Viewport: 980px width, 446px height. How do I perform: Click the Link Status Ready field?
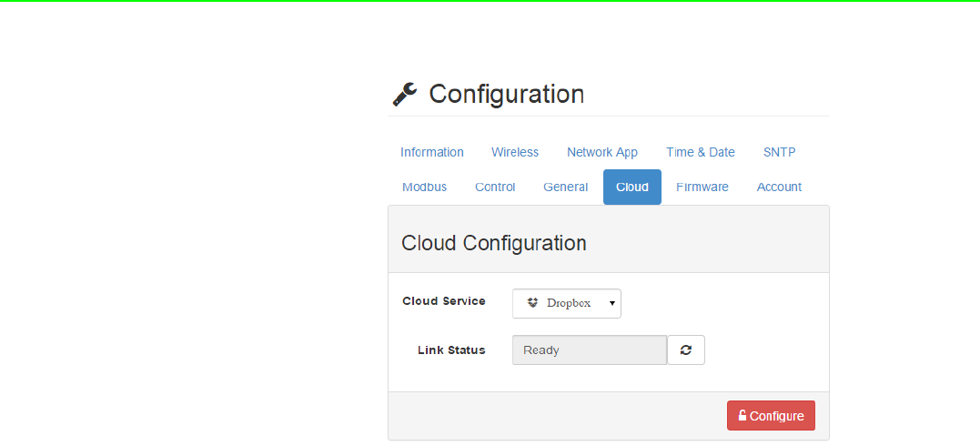[x=590, y=350]
